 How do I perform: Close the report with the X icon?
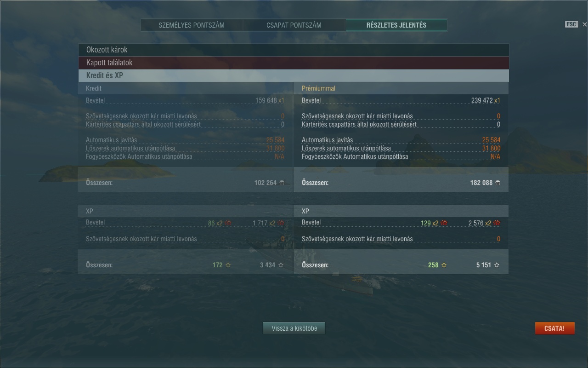pyautogui.click(x=584, y=24)
